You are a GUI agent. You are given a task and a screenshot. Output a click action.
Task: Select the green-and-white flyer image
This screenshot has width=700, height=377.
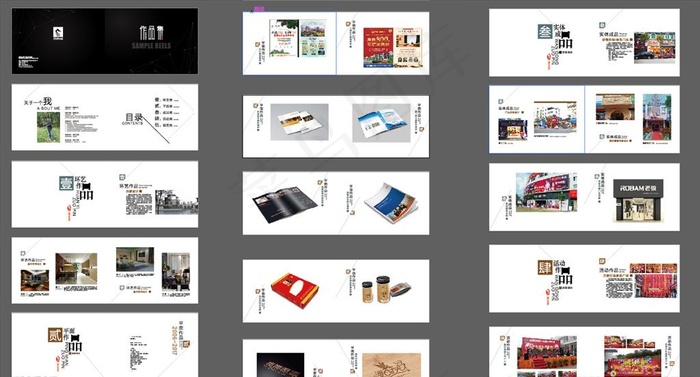283,38
